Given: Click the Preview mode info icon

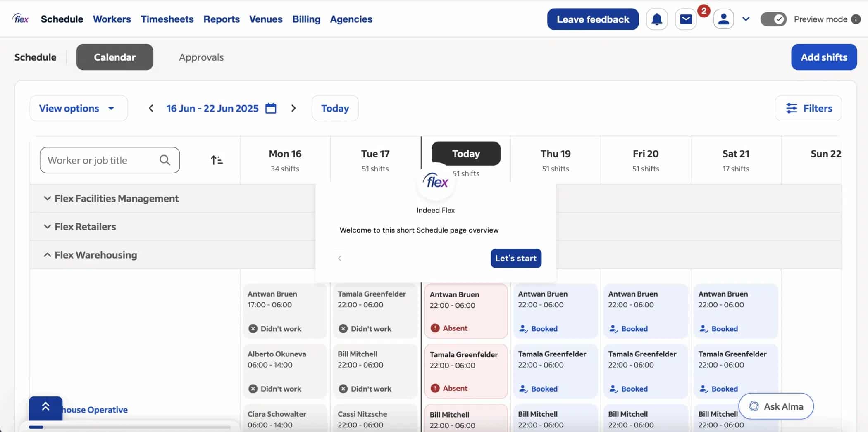Looking at the screenshot, I should tap(856, 19).
